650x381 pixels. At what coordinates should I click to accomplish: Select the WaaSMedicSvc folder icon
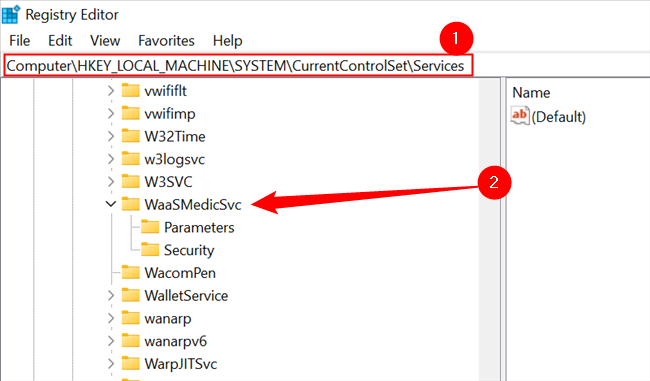click(x=131, y=204)
